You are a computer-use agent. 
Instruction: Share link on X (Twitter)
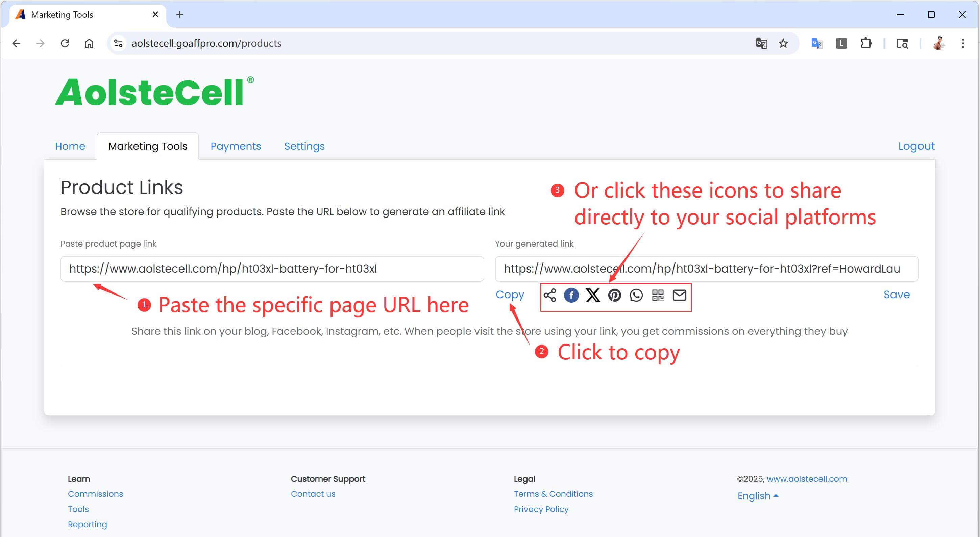[593, 295]
